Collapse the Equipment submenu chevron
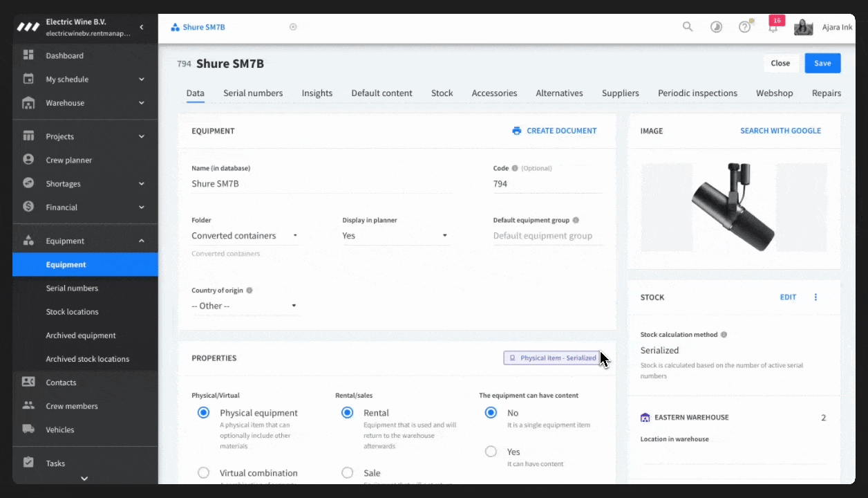Image resolution: width=868 pixels, height=498 pixels. (141, 241)
